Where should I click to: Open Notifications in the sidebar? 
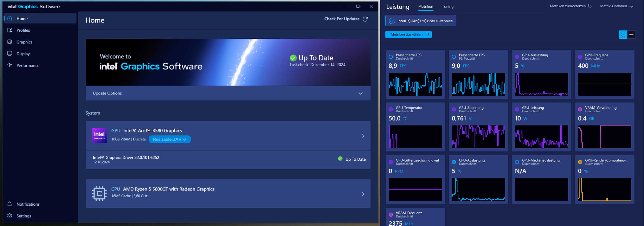(x=40, y=204)
